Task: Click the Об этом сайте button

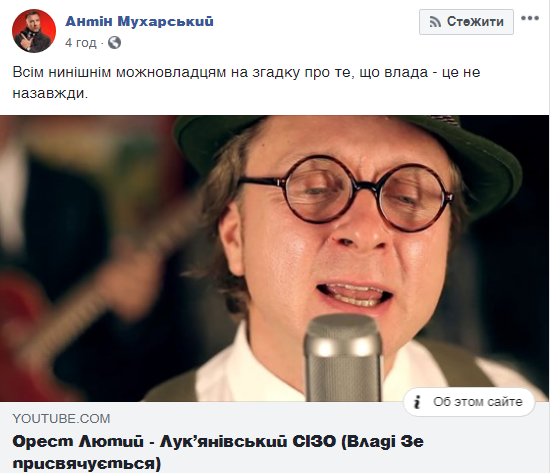Action: coord(469,402)
